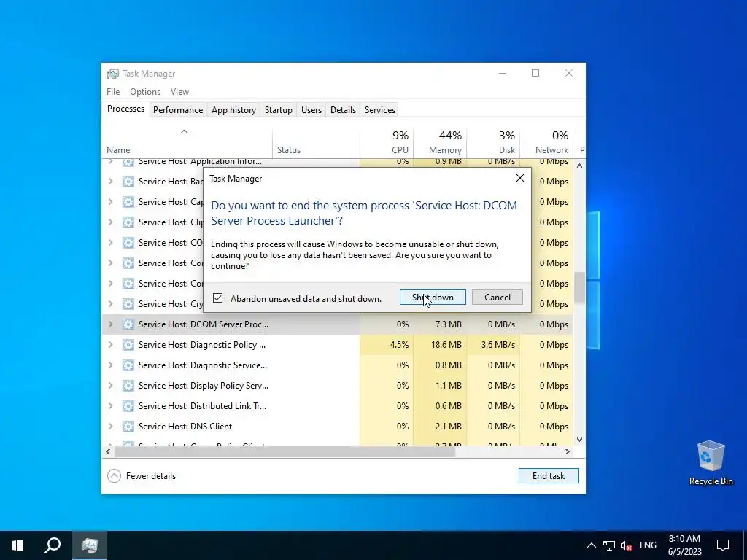Screen dimensions: 747x560
Task: Click gear icon of Diagnostic Service row
Action: pyautogui.click(x=128, y=365)
